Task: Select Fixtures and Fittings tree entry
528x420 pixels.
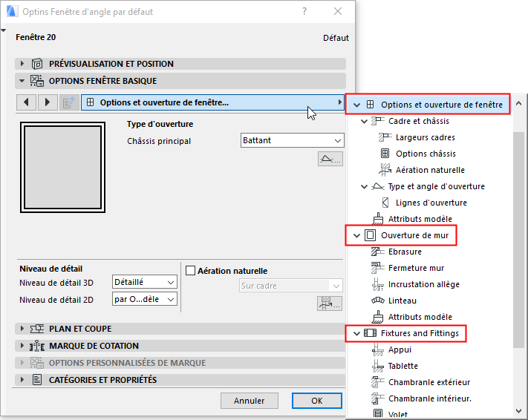Action: point(420,333)
